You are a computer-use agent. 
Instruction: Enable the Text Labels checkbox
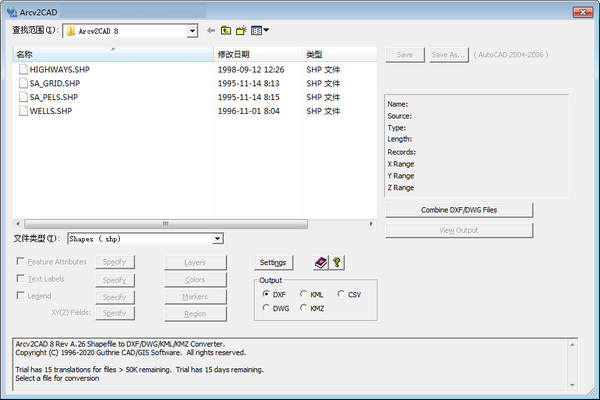click(x=21, y=278)
